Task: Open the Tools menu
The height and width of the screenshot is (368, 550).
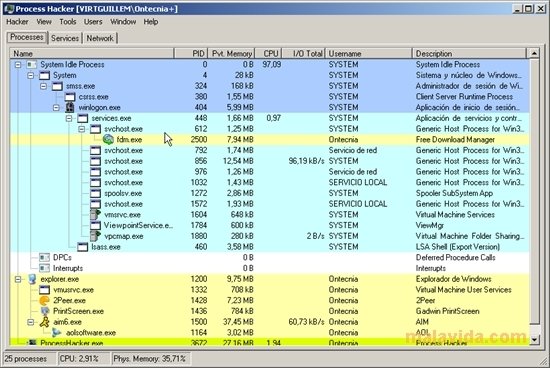Action: [x=68, y=22]
